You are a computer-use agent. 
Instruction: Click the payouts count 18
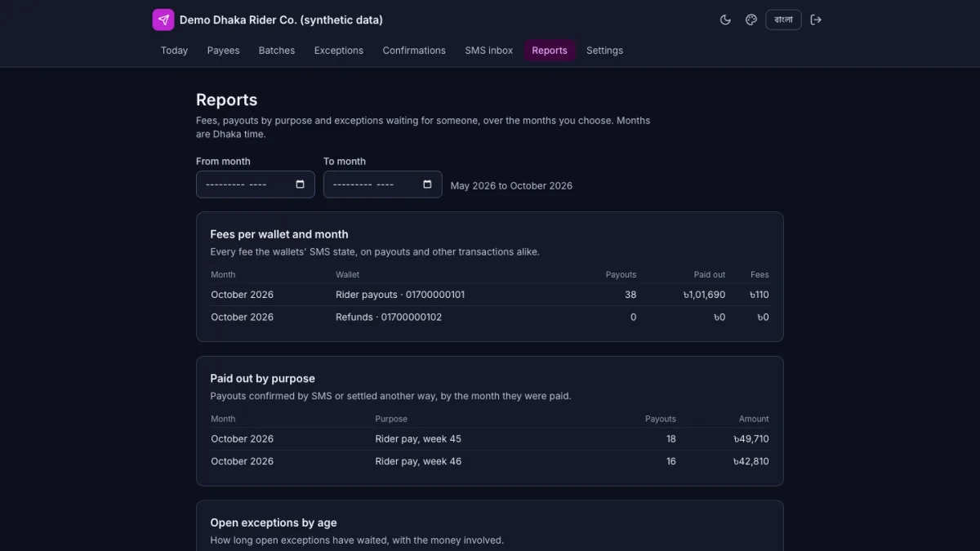tap(670, 439)
